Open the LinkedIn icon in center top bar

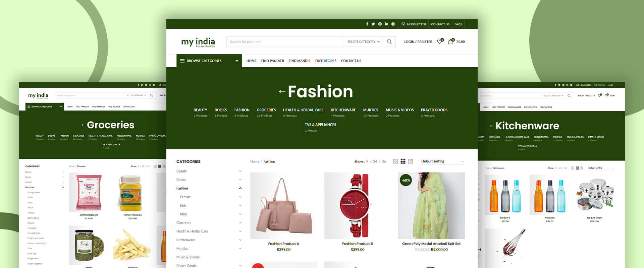pyautogui.click(x=386, y=24)
